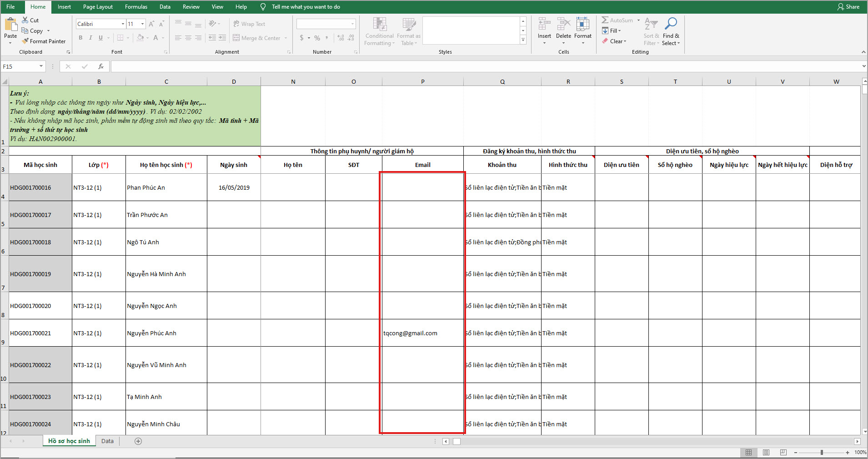
Task: Open the Number group dialog launcher
Action: pos(356,52)
